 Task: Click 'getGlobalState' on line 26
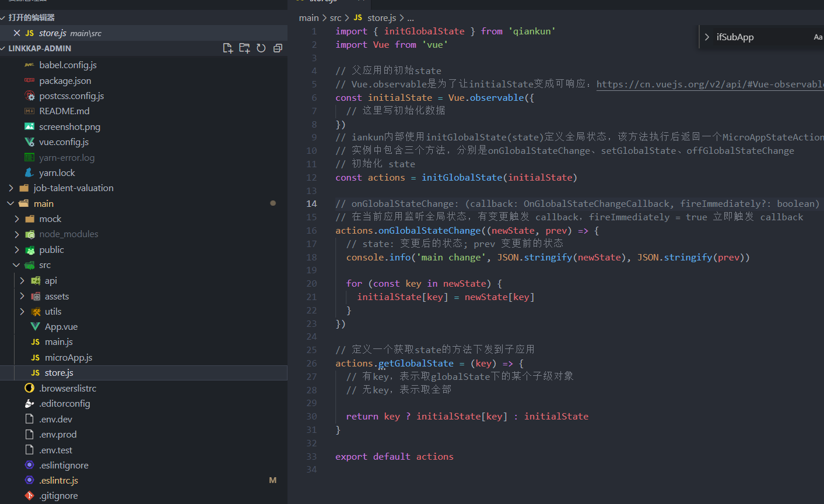(x=416, y=364)
